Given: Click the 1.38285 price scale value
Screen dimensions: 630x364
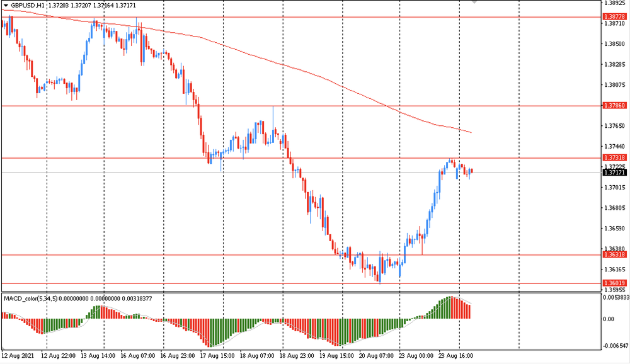Looking at the screenshot, I should 615,64.
